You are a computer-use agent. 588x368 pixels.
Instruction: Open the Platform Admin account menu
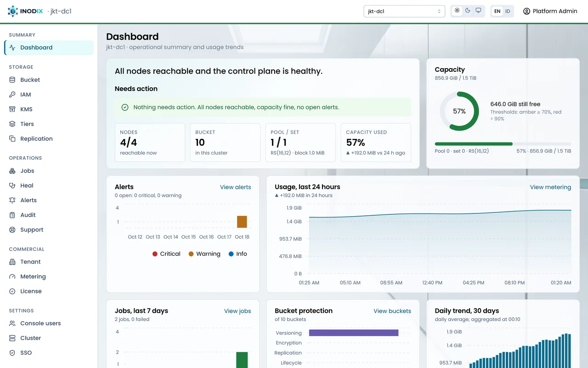point(550,11)
